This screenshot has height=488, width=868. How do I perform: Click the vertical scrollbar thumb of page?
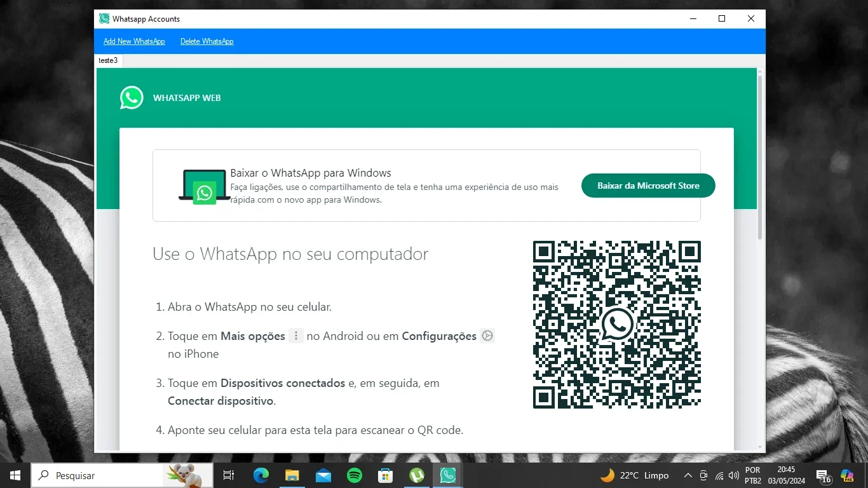tap(760, 158)
